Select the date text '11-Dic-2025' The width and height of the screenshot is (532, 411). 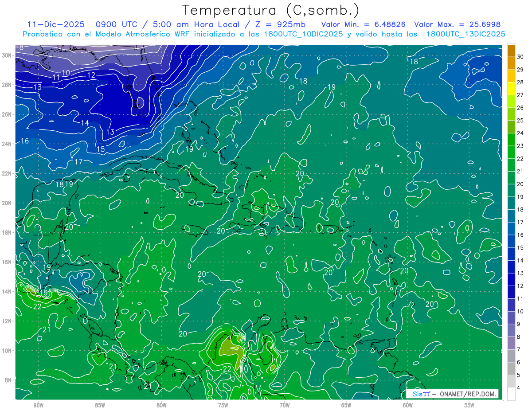56,24
